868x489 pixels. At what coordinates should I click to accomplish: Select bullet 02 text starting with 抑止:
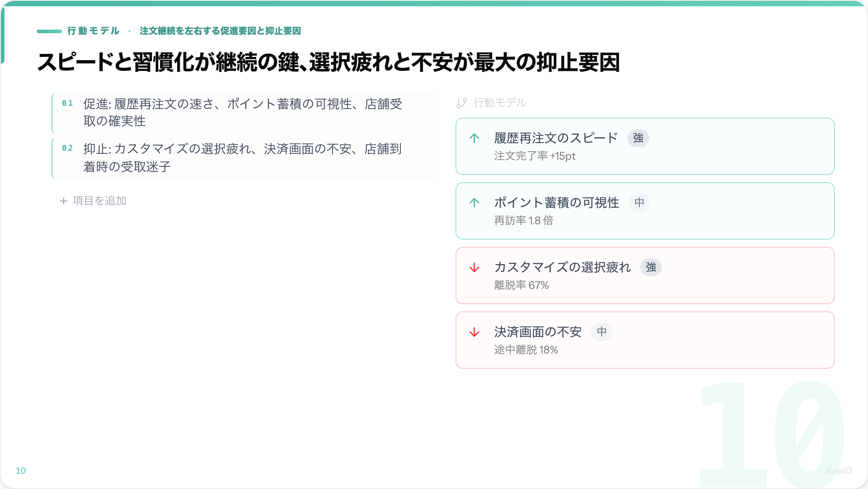(243, 158)
